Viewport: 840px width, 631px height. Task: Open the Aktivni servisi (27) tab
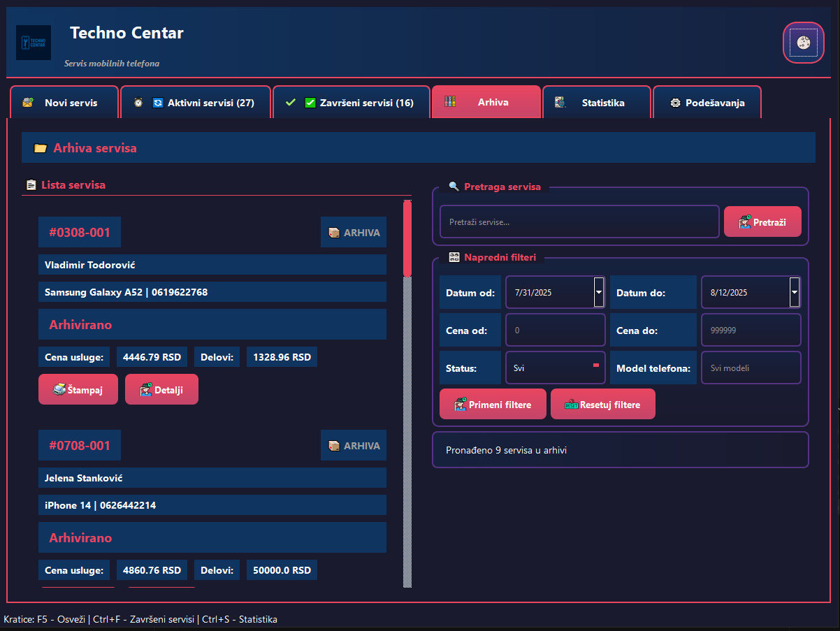click(196, 103)
